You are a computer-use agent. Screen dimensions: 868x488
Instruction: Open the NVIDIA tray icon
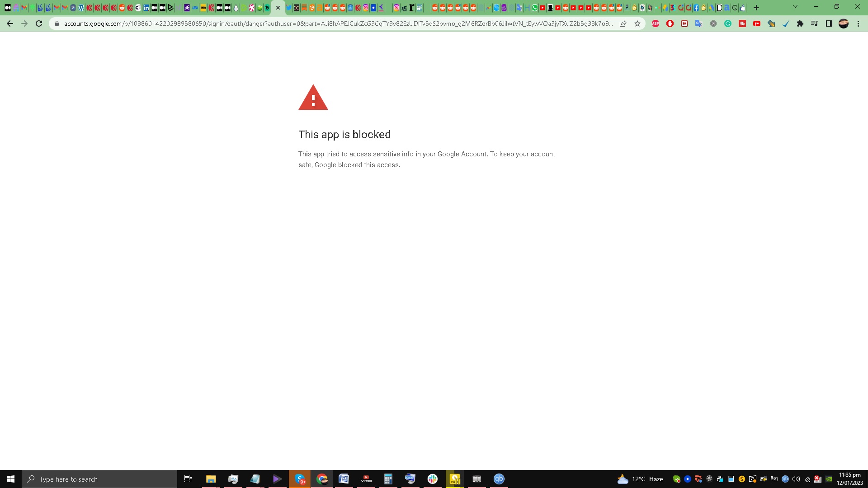829,479
